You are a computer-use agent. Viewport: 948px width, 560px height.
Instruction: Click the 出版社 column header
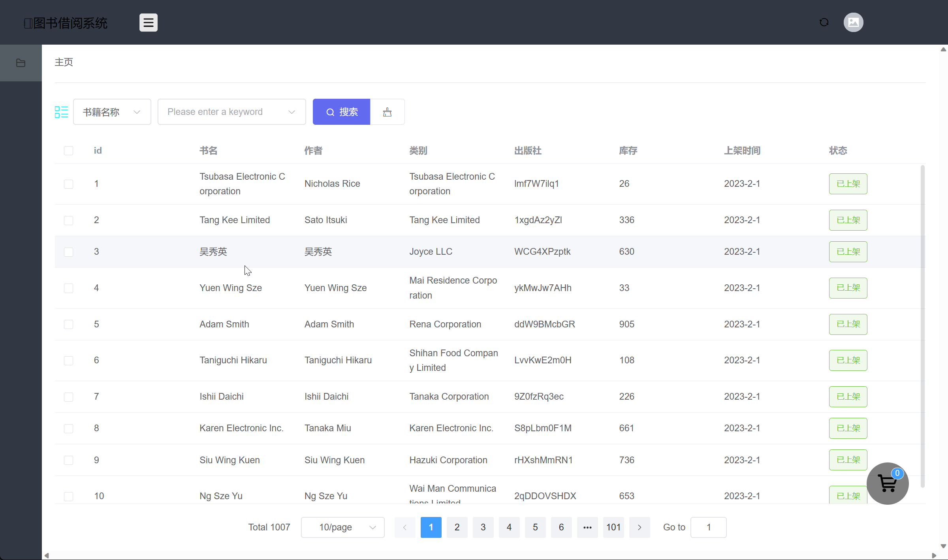point(528,150)
